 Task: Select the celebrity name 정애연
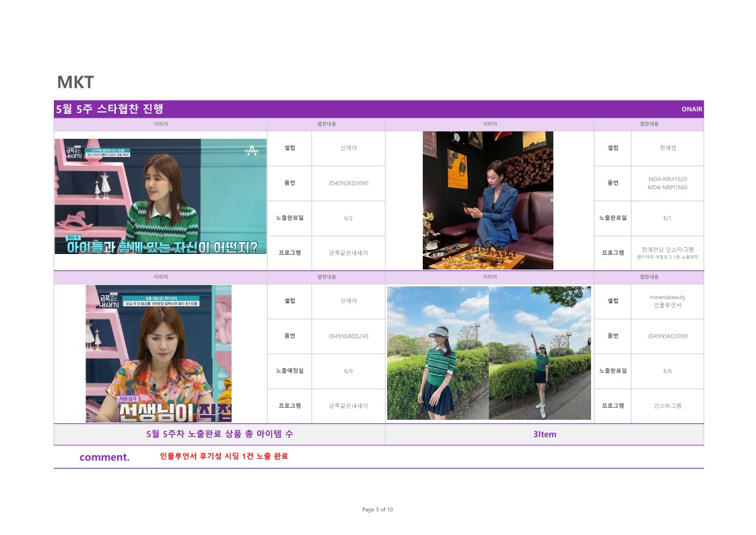[x=668, y=148]
